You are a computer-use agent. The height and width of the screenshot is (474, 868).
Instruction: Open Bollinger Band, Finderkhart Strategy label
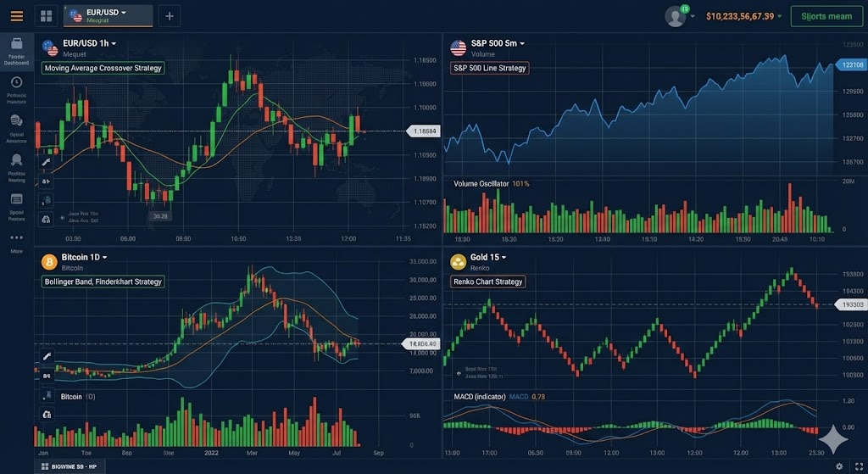[x=103, y=282]
